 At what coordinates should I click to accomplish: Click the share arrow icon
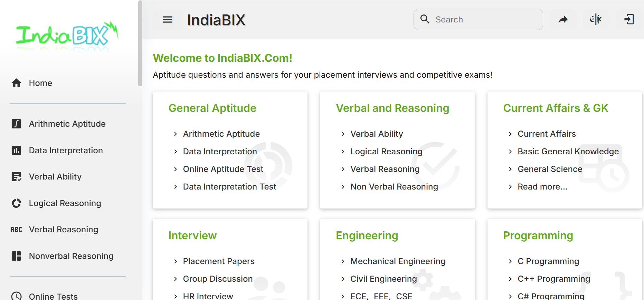[x=563, y=20]
